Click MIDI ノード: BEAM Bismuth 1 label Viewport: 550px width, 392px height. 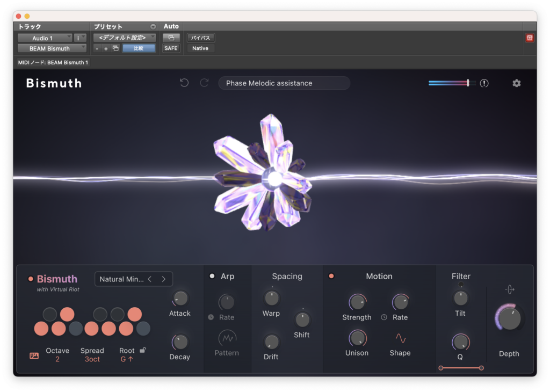pos(53,62)
